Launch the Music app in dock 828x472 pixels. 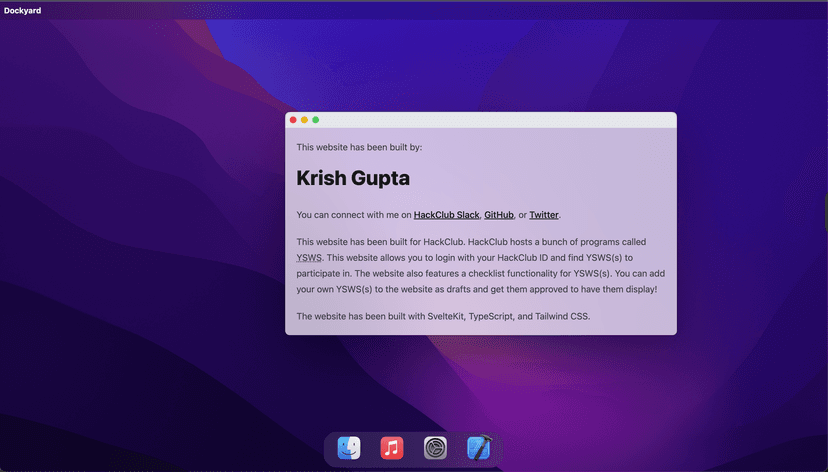392,448
